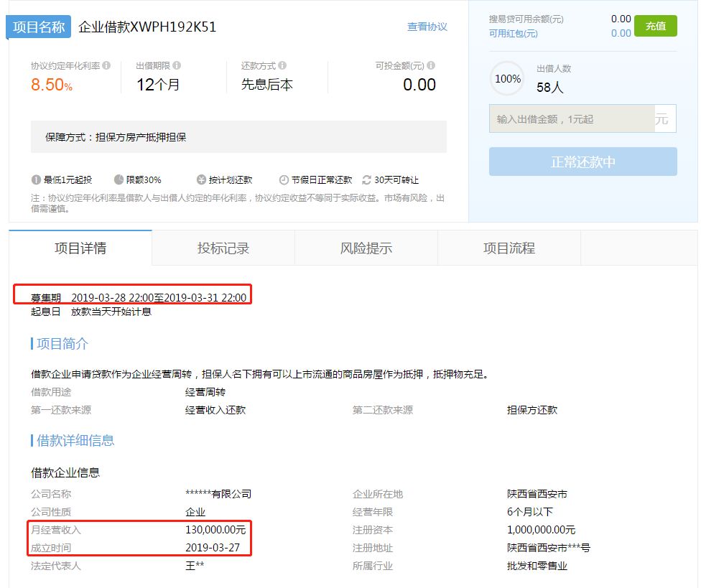
Task: Open the 项目流程 tab
Action: pos(509,248)
